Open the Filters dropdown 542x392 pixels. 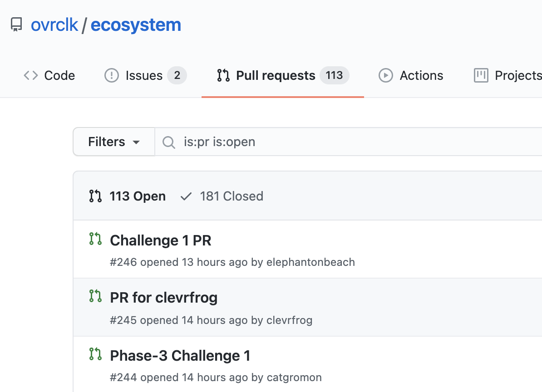click(114, 142)
